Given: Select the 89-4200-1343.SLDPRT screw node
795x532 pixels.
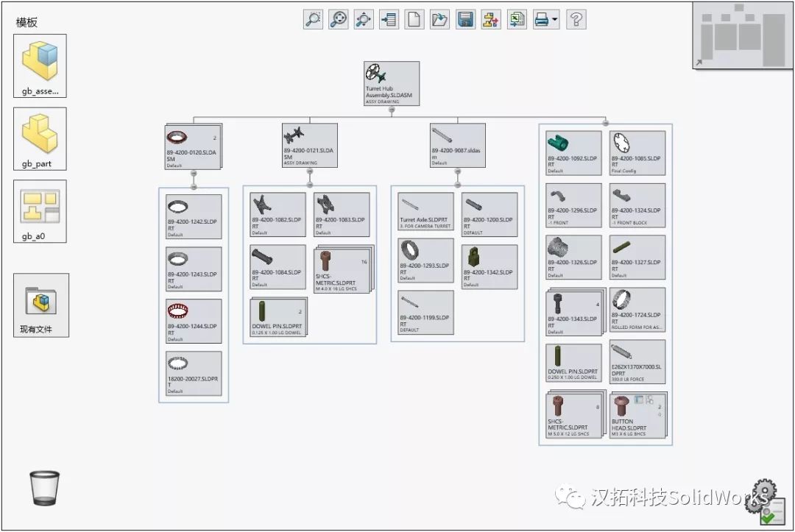Looking at the screenshot, I should [x=576, y=313].
